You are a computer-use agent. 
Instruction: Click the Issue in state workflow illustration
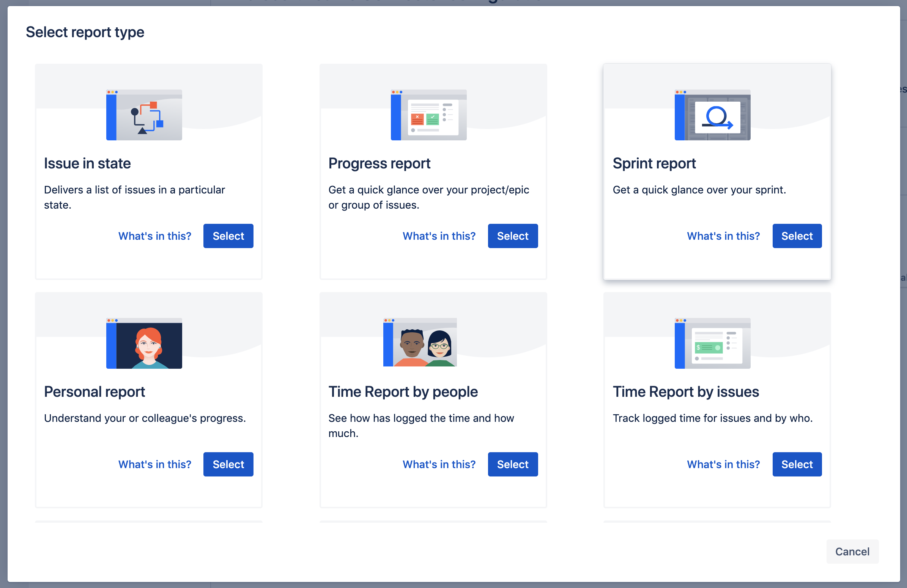pos(144,115)
